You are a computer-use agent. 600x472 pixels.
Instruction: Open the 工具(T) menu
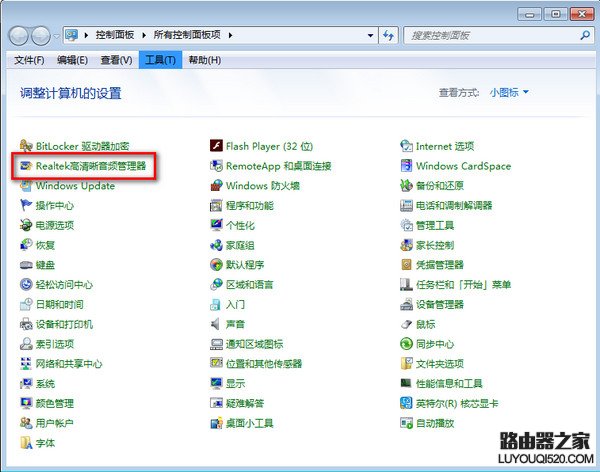click(x=160, y=60)
